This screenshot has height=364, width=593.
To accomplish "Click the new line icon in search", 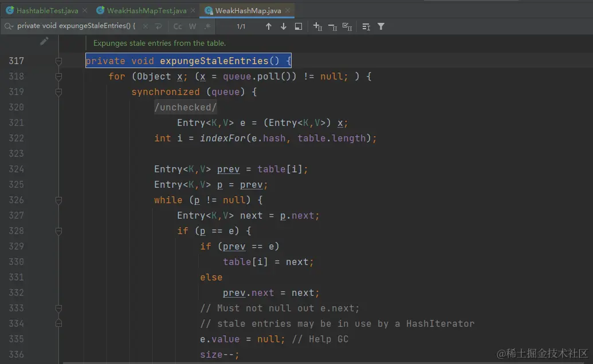I will [159, 26].
